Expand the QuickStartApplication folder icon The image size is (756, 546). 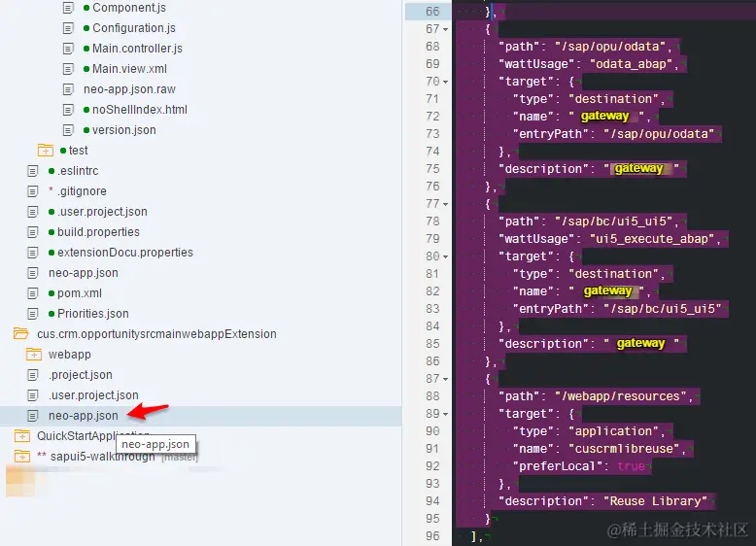tap(22, 435)
